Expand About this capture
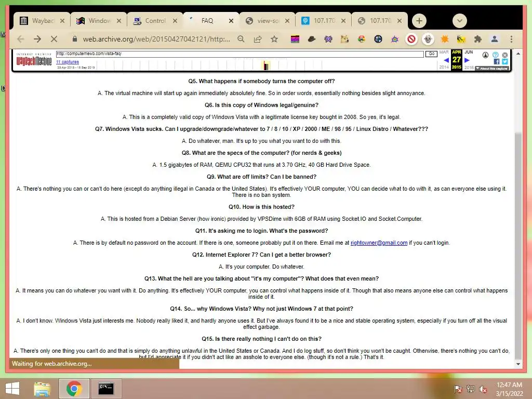 [x=491, y=69]
